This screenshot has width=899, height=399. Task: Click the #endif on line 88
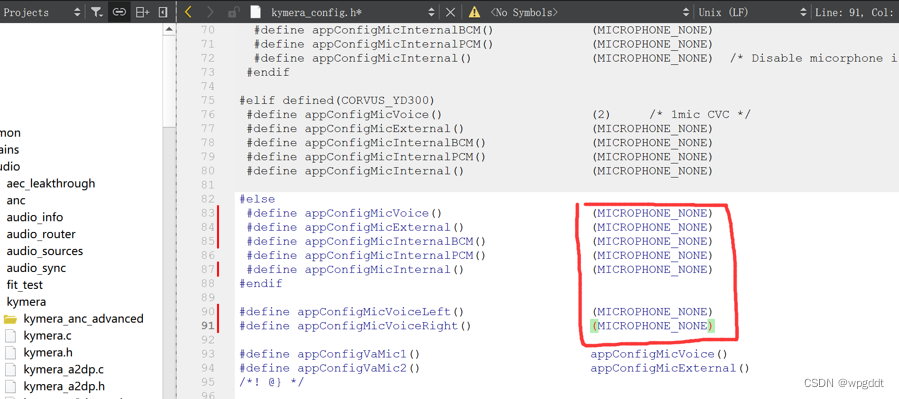pyautogui.click(x=261, y=283)
